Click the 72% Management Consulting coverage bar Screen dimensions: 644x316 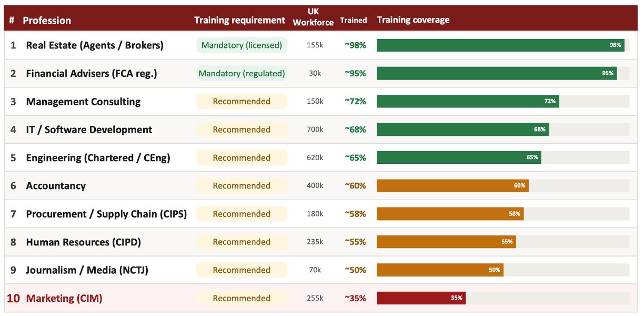[x=467, y=101]
